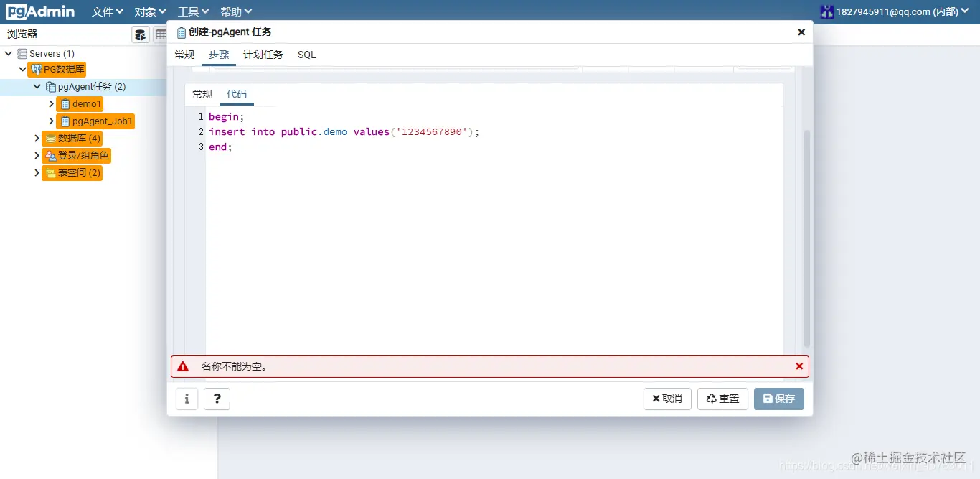This screenshot has width=980, height=479.
Task: Click the view data table icon in browser toolbar
Action: click(x=161, y=34)
